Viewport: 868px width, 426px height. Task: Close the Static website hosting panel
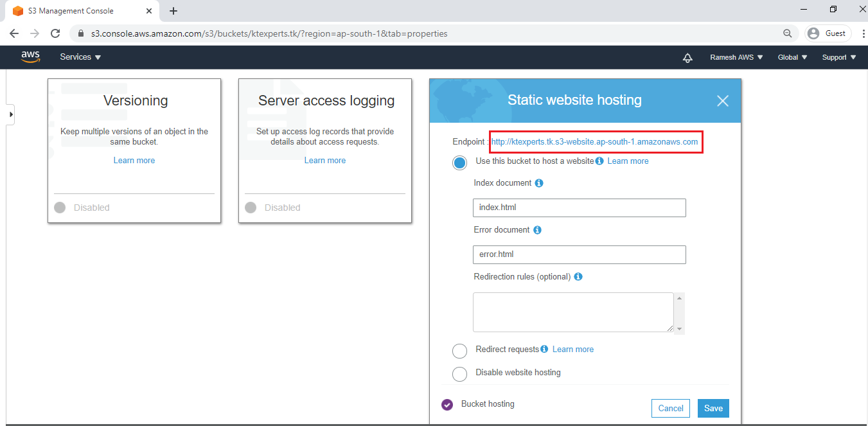[723, 101]
